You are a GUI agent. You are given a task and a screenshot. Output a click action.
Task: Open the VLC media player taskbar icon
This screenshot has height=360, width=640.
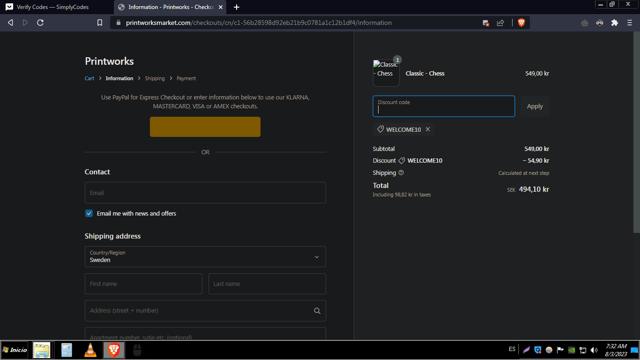coord(90,350)
